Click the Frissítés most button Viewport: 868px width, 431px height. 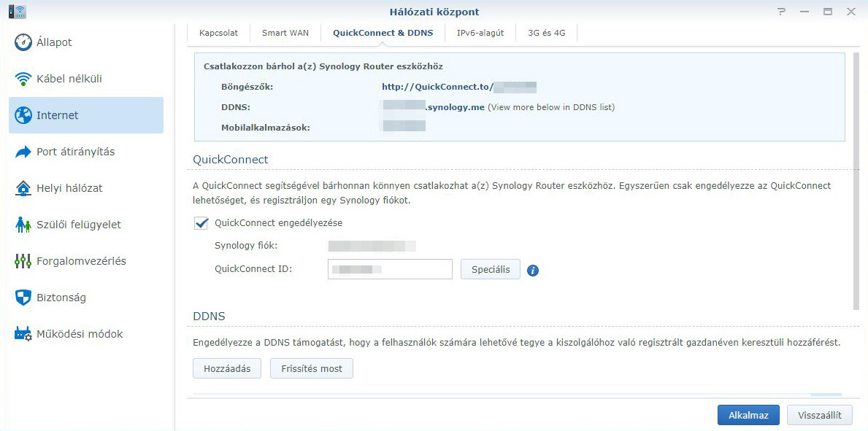312,368
